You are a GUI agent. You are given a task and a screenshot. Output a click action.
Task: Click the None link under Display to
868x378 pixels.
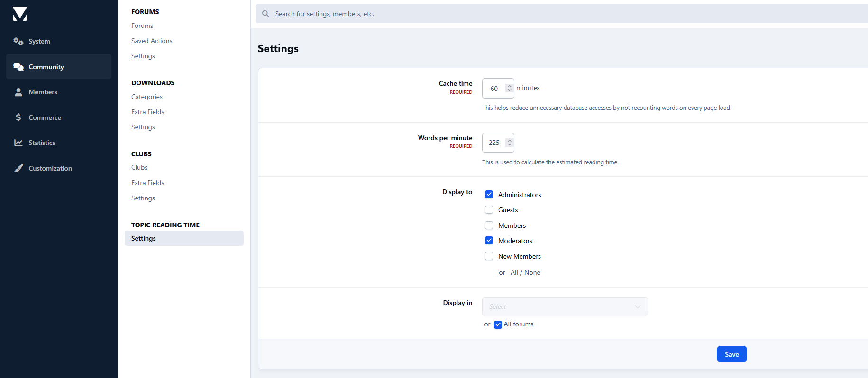(x=532, y=273)
